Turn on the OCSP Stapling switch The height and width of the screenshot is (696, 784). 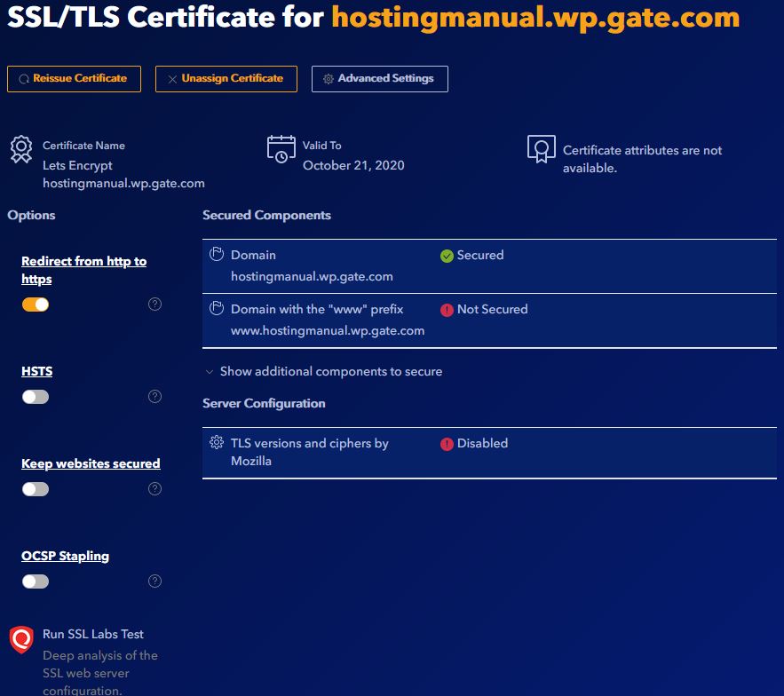(x=35, y=581)
